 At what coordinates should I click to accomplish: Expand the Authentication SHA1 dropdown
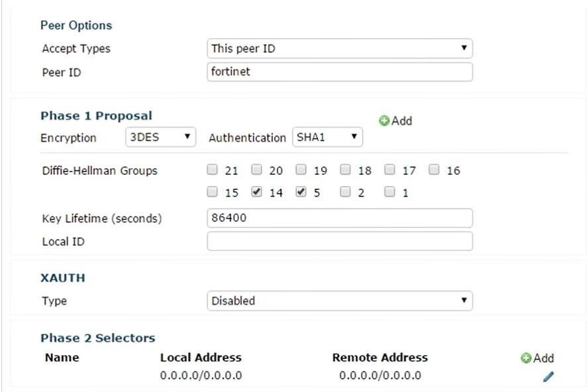(x=327, y=137)
